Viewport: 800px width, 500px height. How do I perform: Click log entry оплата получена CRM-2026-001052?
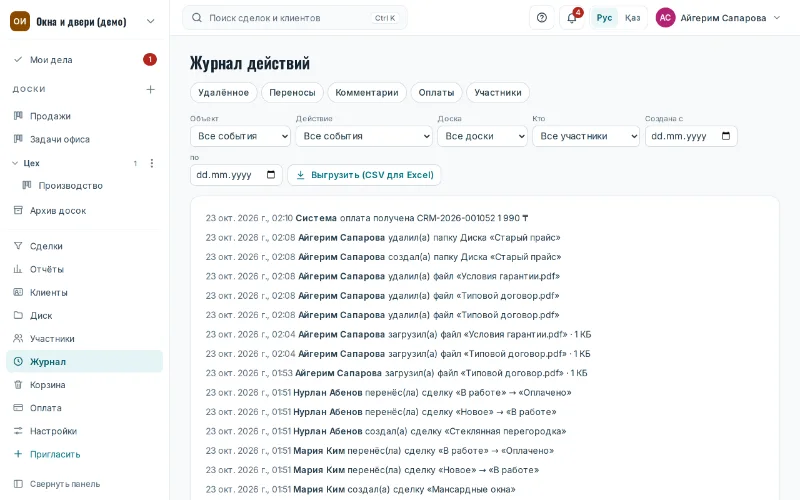click(x=367, y=218)
